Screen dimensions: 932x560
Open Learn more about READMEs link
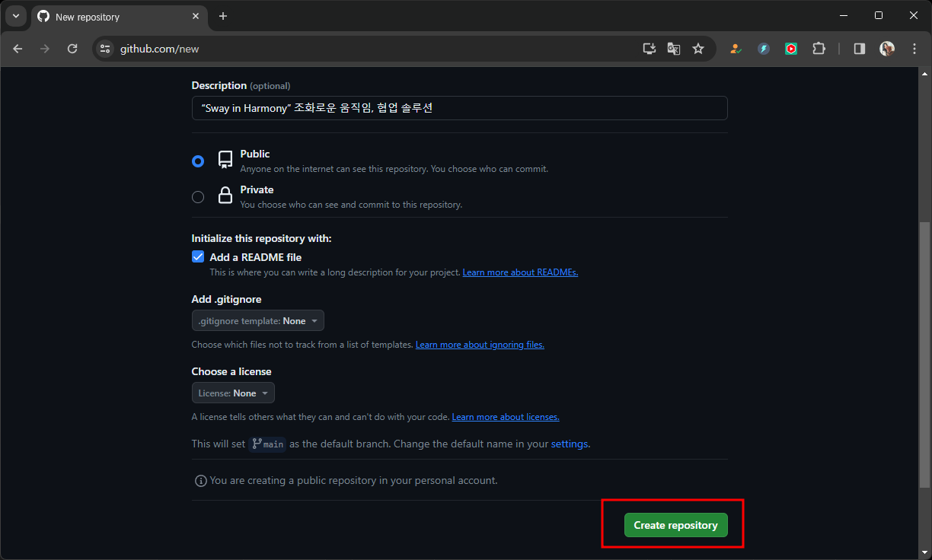pyautogui.click(x=520, y=272)
